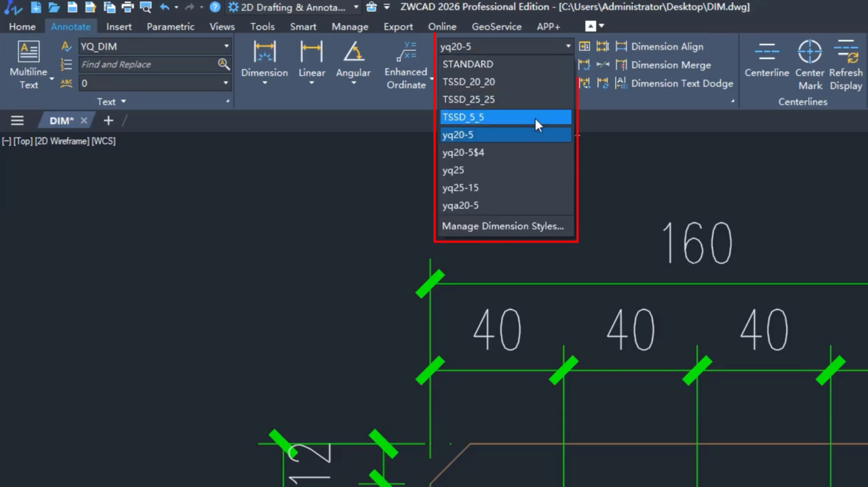
Task: Click the find magnifier icon in Find and Replace
Action: pyautogui.click(x=223, y=64)
